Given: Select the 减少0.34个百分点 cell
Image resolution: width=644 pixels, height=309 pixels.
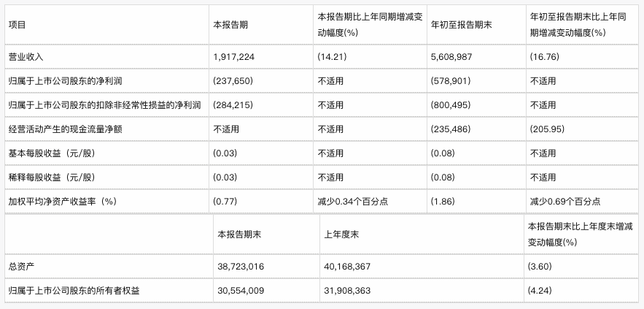Looking at the screenshot, I should (x=351, y=201).
